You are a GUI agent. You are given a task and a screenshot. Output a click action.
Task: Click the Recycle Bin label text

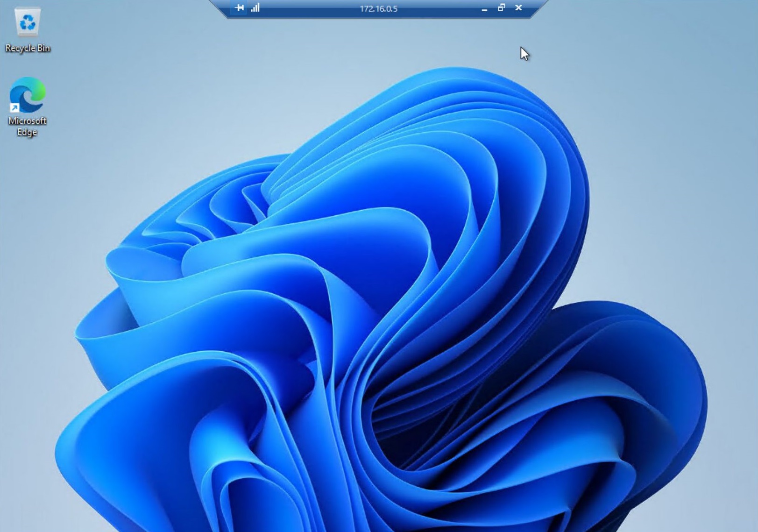28,48
